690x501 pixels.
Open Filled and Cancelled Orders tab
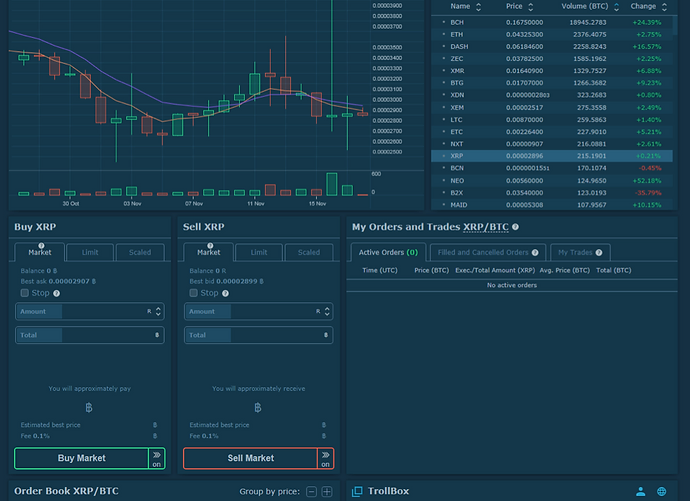pyautogui.click(x=488, y=252)
